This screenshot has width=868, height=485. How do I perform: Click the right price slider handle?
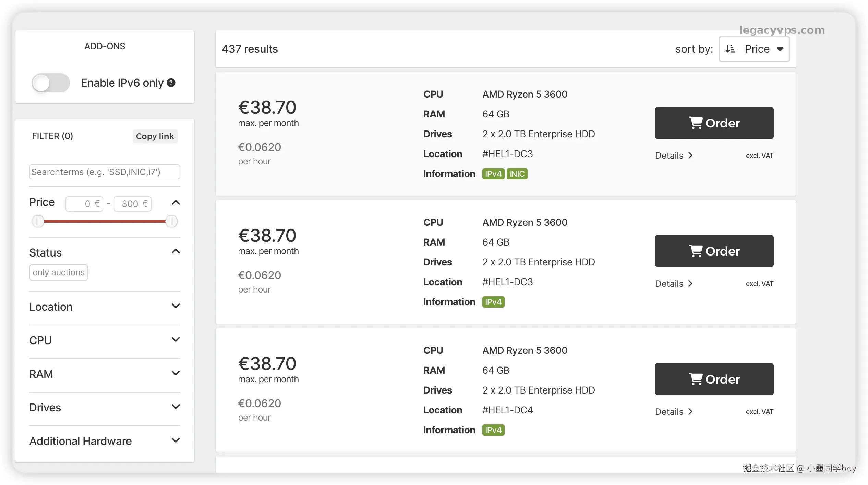click(x=171, y=221)
